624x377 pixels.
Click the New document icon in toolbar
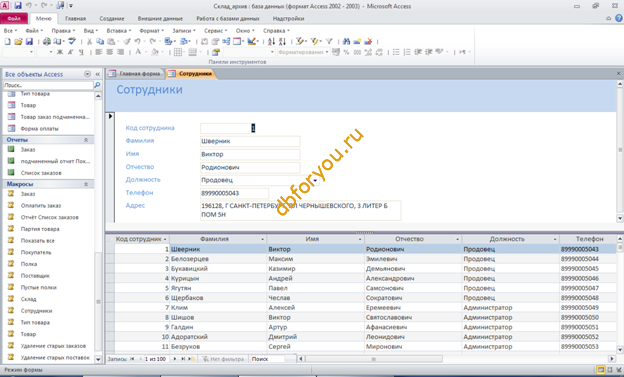coord(8,41)
